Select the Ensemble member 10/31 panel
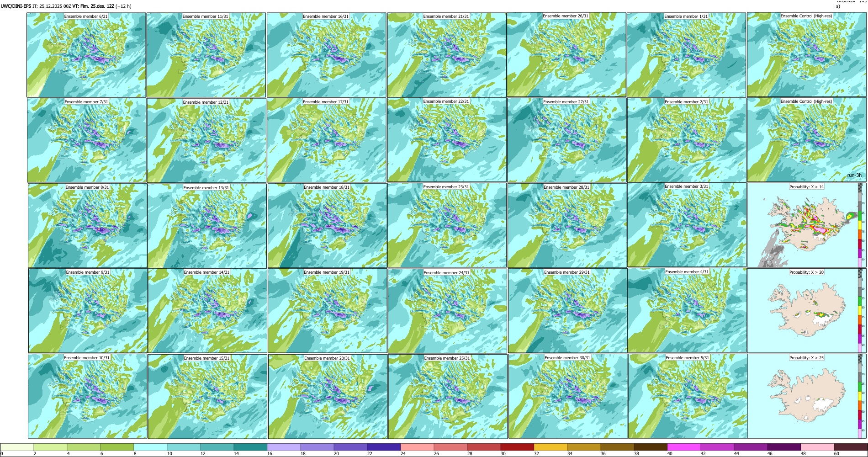This screenshot has width=868, height=457. pyautogui.click(x=87, y=396)
